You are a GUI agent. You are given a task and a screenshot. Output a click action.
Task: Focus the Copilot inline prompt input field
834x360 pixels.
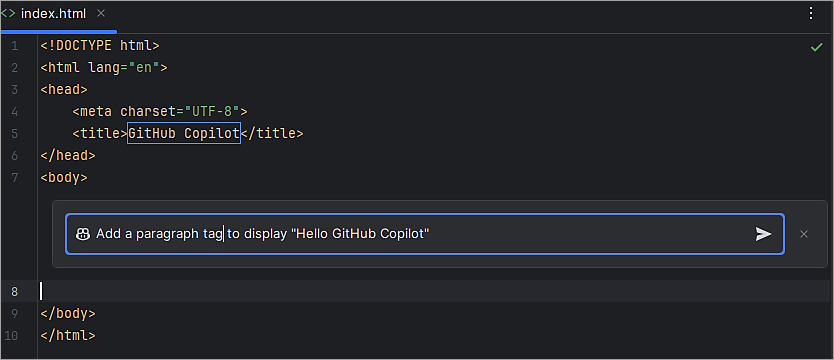click(424, 234)
